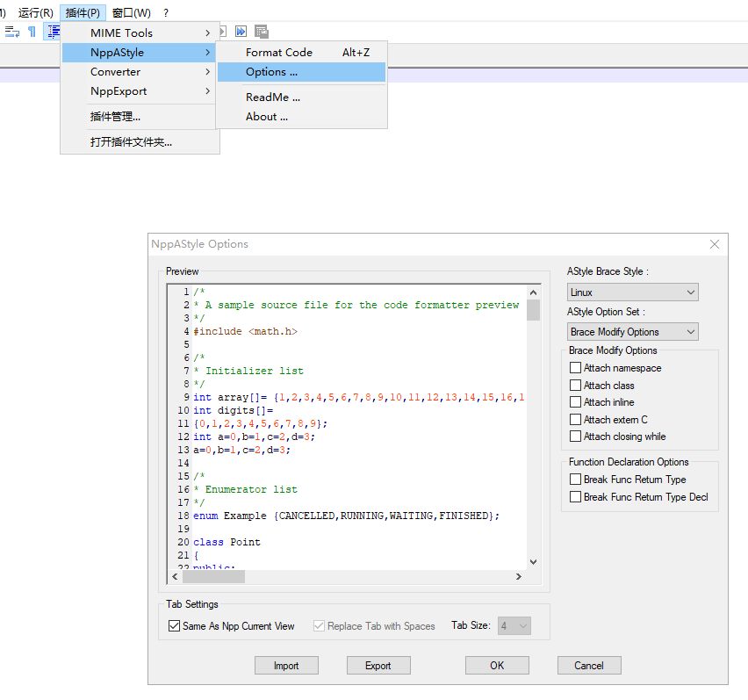Play the recorded macro

pos(221,31)
